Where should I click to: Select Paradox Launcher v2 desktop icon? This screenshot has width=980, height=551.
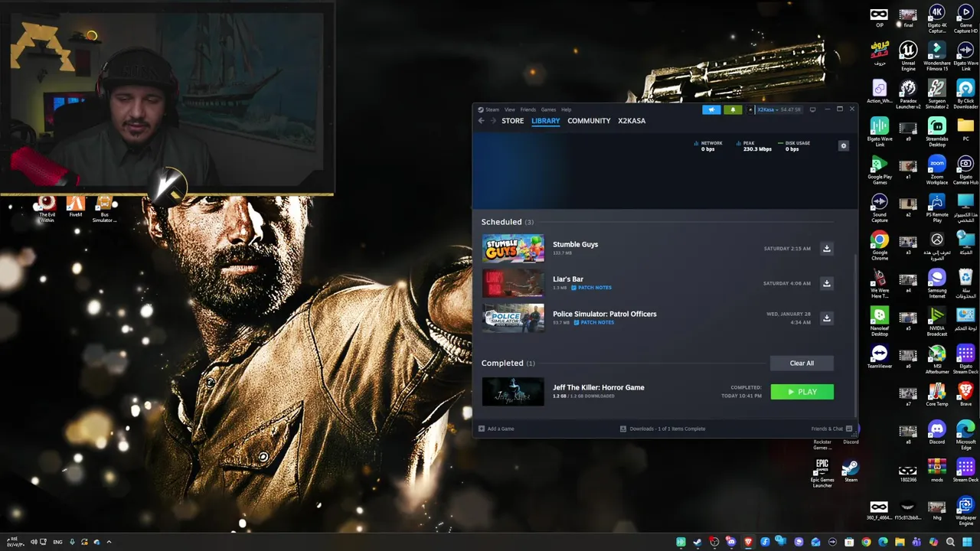(x=908, y=94)
